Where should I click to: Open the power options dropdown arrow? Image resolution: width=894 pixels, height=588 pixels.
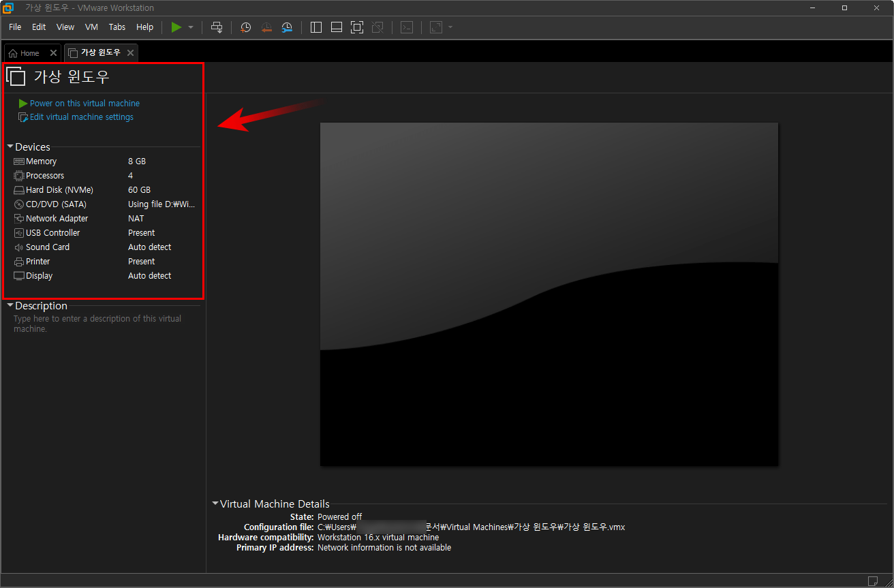[191, 27]
